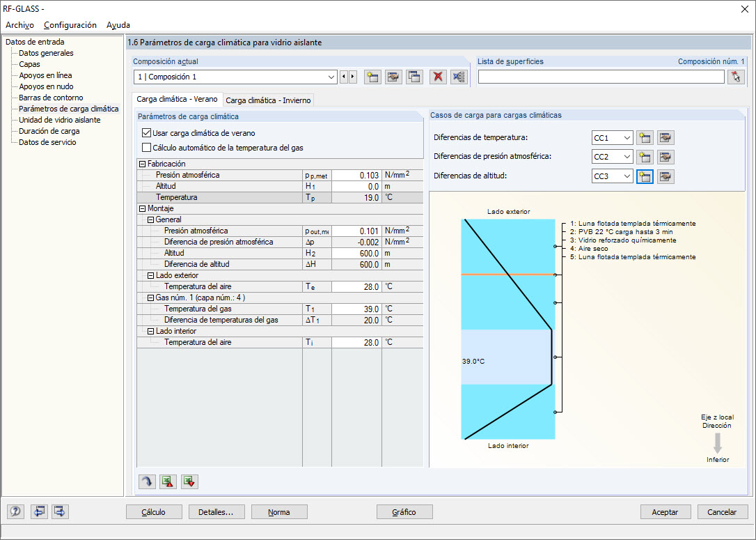Viewport: 756px width, 540px height.
Task: Click the Datos de entrada root node
Action: click(35, 42)
